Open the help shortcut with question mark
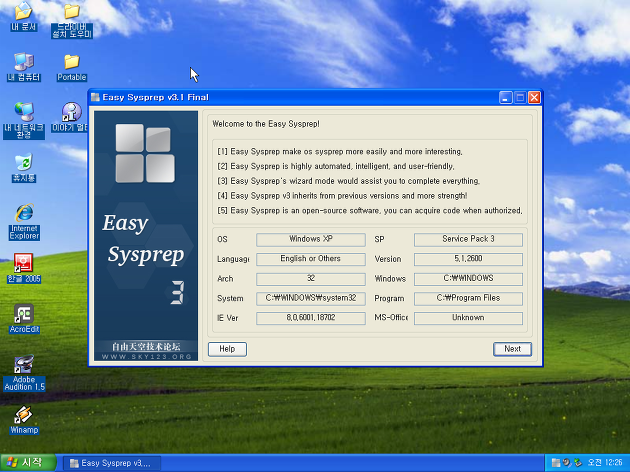The height and width of the screenshot is (472, 630). click(x=71, y=117)
